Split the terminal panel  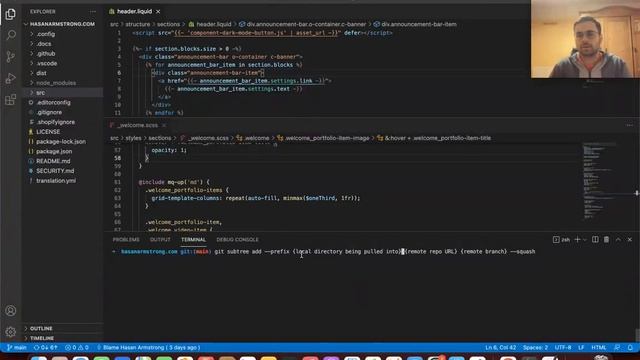(595, 240)
